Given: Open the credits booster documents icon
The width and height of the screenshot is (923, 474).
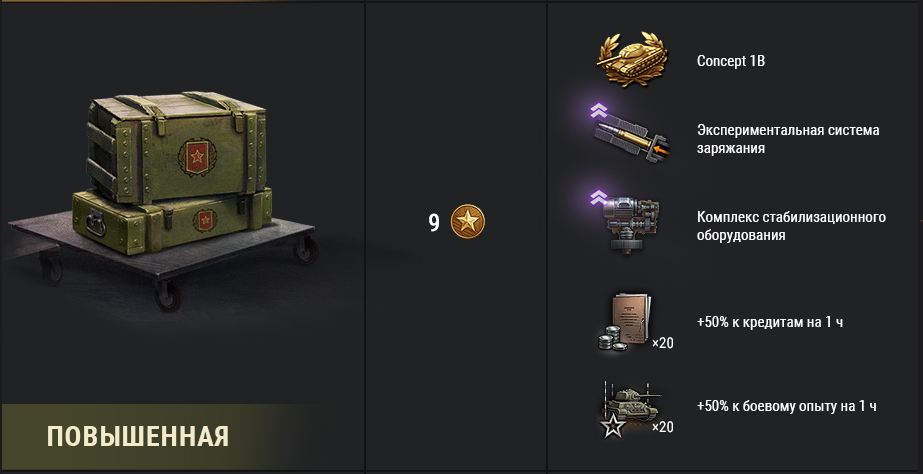Looking at the screenshot, I should click(x=626, y=323).
